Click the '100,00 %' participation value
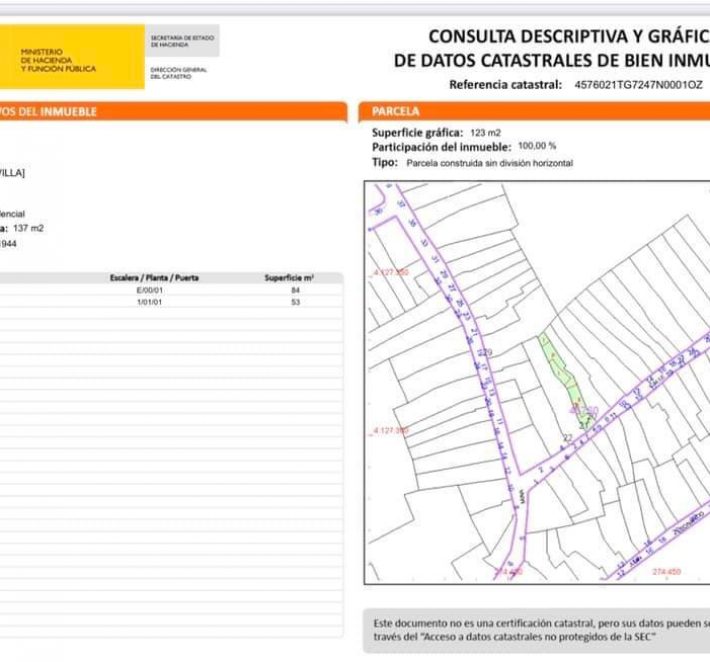The image size is (710, 662). [537, 146]
